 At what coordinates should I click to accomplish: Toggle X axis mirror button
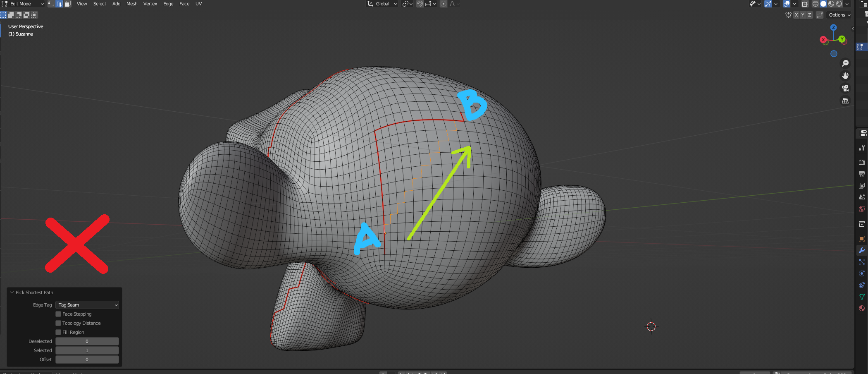[x=796, y=15]
